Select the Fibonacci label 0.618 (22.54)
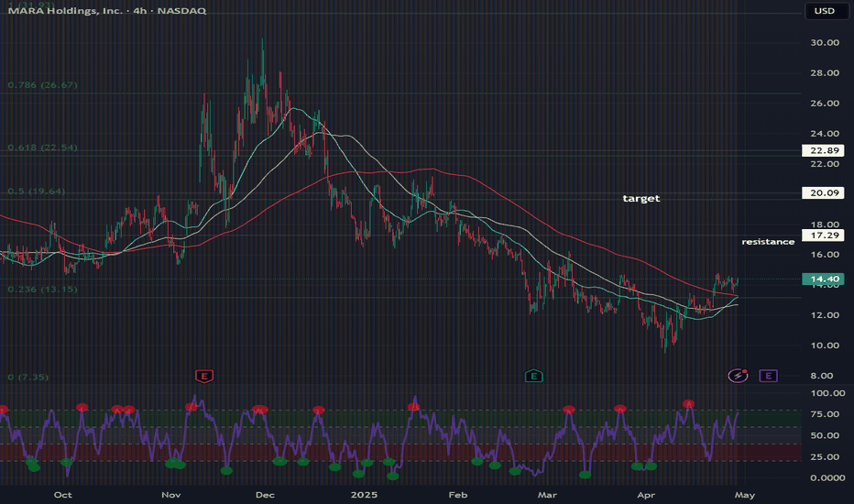The height and width of the screenshot is (504, 854). (x=42, y=148)
